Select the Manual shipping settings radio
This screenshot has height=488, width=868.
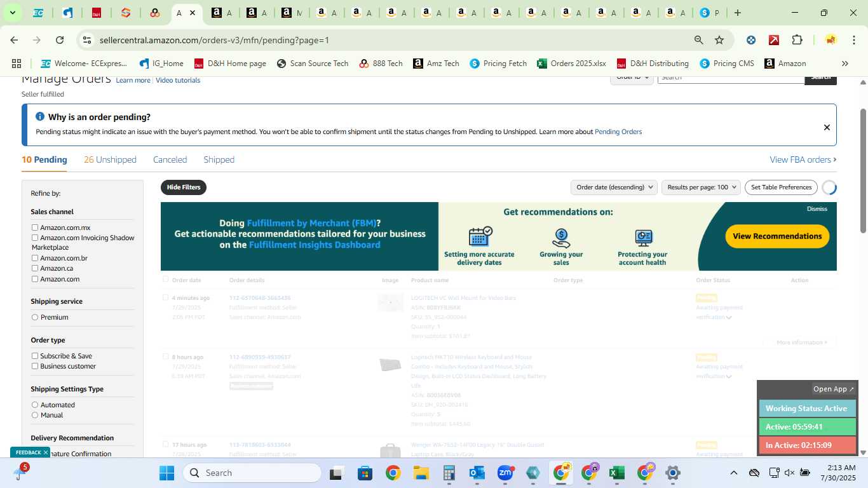[35, 415]
